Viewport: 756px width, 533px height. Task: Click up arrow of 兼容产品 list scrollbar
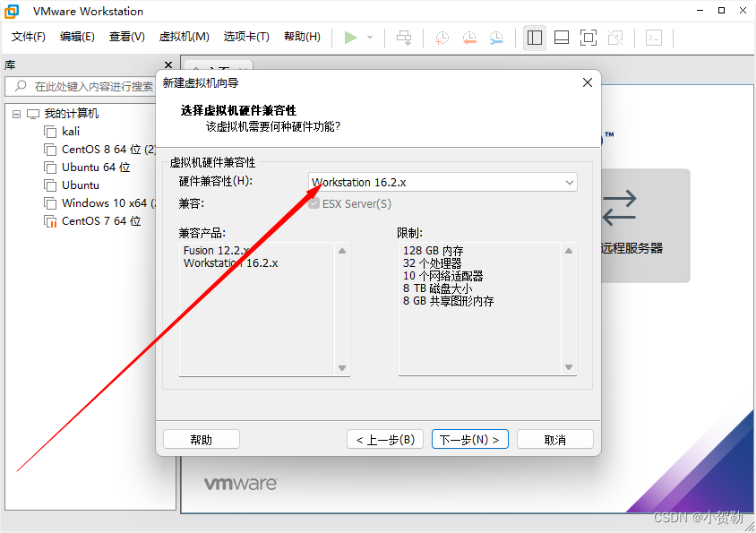[x=342, y=251]
